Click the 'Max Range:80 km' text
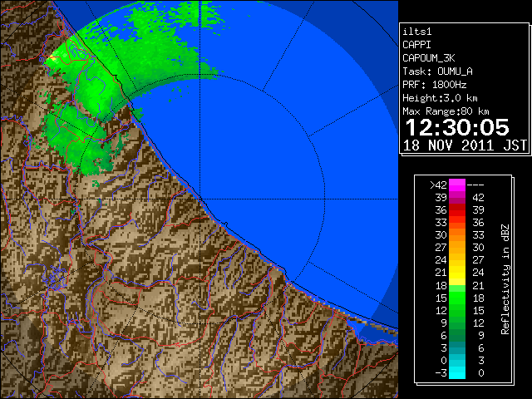532x399 pixels. point(446,111)
